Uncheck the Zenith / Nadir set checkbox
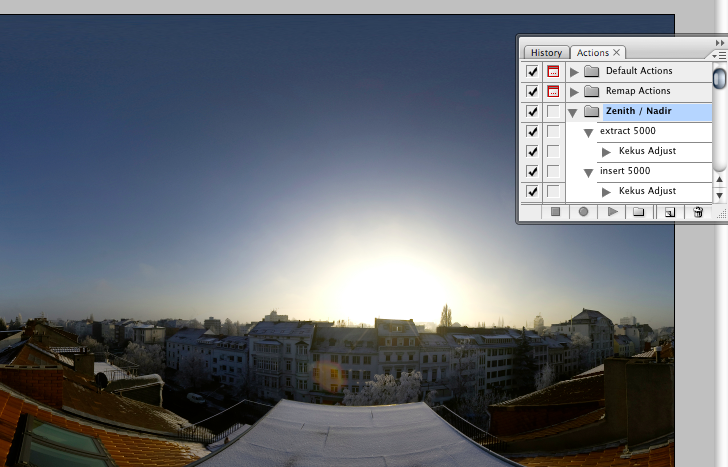Image resolution: width=728 pixels, height=467 pixels. point(532,112)
